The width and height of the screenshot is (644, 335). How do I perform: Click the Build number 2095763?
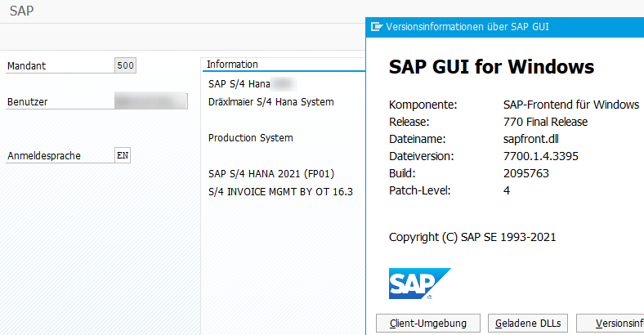coord(525,173)
